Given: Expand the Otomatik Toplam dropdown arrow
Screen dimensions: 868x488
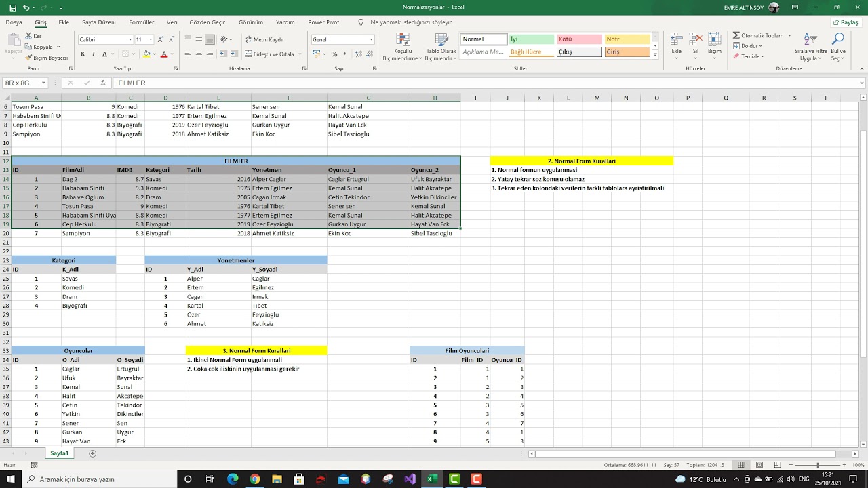Looking at the screenshot, I should coord(788,35).
